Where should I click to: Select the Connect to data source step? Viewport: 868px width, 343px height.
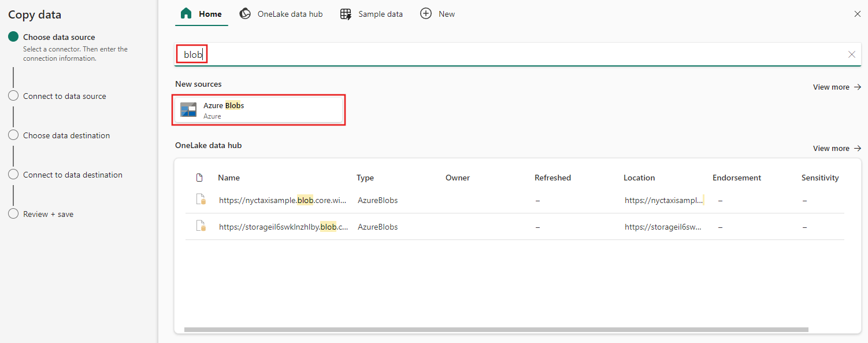(64, 96)
